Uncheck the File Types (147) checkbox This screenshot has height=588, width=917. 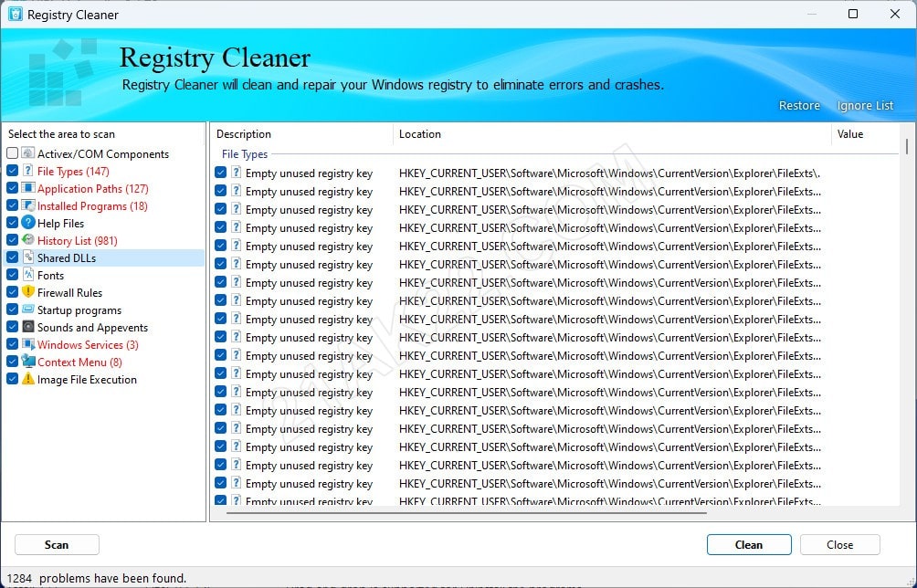(x=12, y=171)
